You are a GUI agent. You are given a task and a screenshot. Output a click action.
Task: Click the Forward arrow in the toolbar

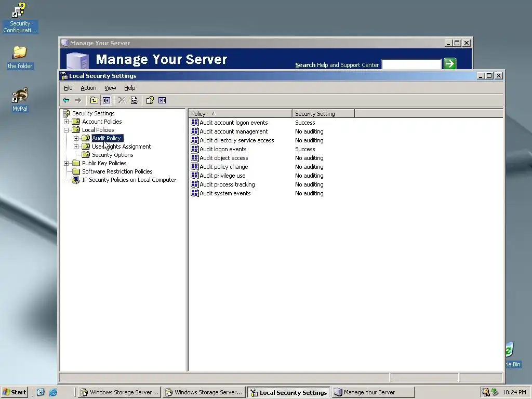coord(78,100)
